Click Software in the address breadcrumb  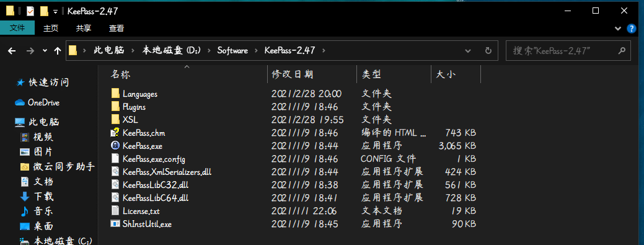232,51
